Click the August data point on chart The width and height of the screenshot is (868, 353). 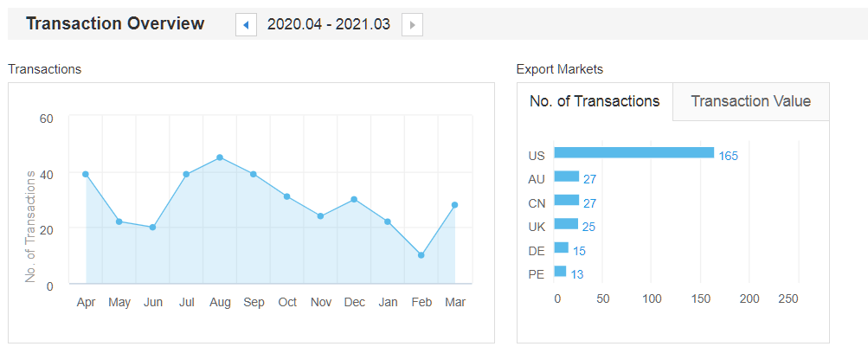220,157
